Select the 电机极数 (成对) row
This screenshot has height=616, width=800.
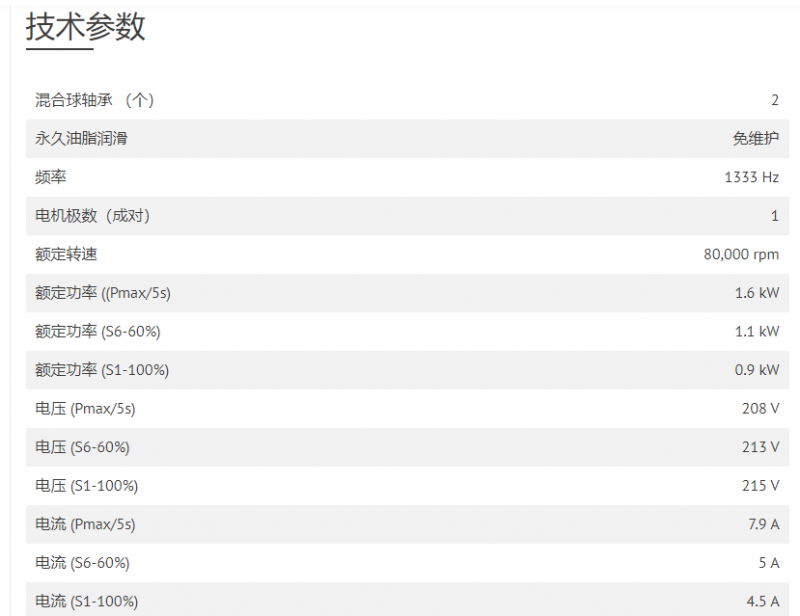(x=407, y=216)
